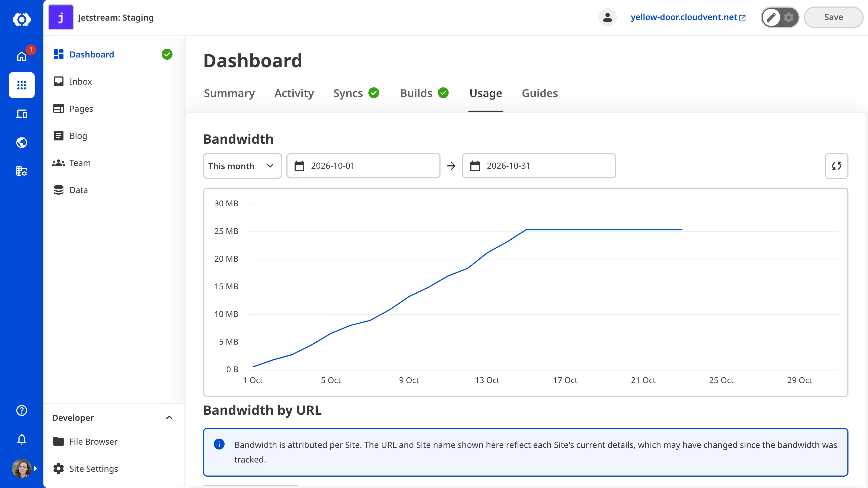868x488 pixels.
Task: Open the Builds tab
Action: [424, 93]
